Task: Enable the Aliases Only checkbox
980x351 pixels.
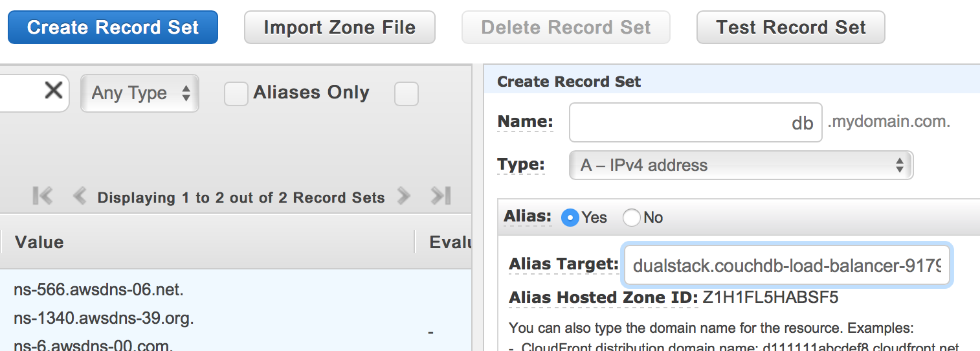Action: point(236,94)
